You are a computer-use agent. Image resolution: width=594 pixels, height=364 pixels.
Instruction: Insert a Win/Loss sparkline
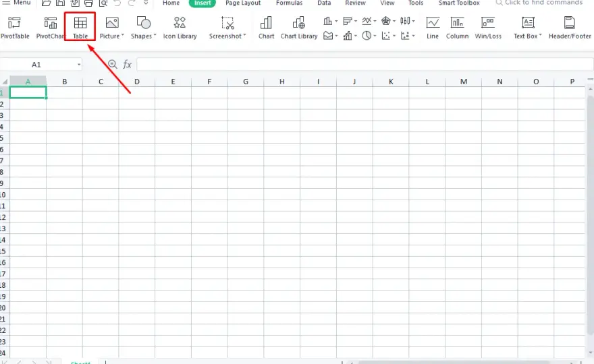[488, 28]
